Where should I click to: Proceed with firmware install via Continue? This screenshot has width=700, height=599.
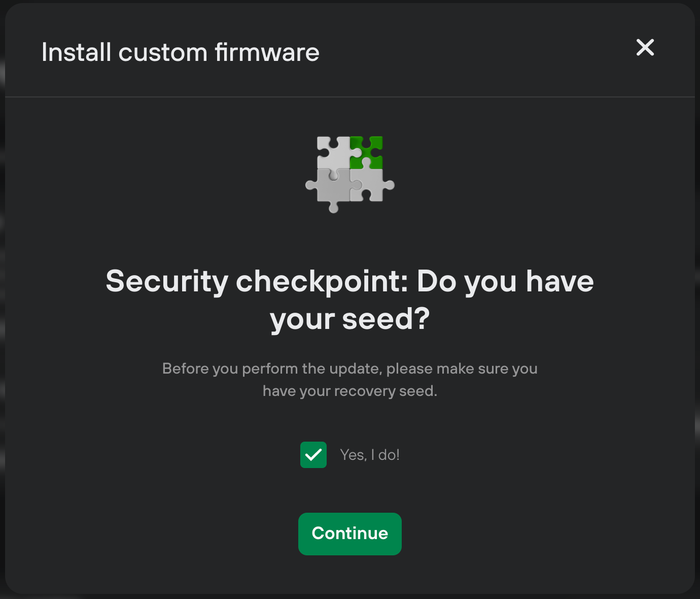[x=350, y=534]
